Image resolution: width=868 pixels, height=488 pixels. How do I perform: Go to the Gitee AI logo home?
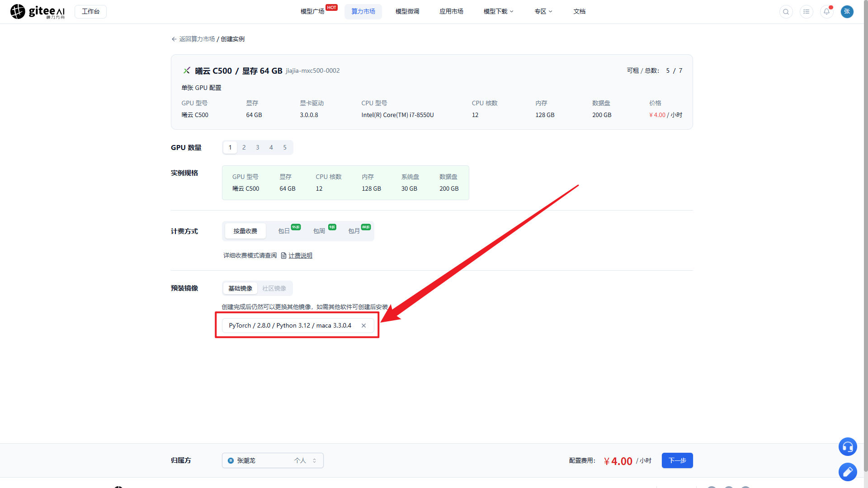coord(38,12)
